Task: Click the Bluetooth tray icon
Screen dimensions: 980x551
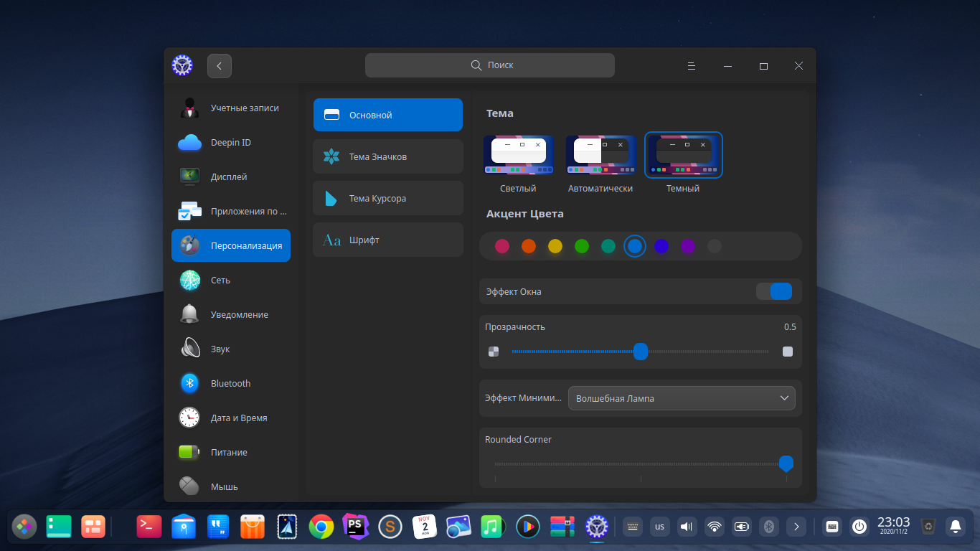Action: point(769,527)
